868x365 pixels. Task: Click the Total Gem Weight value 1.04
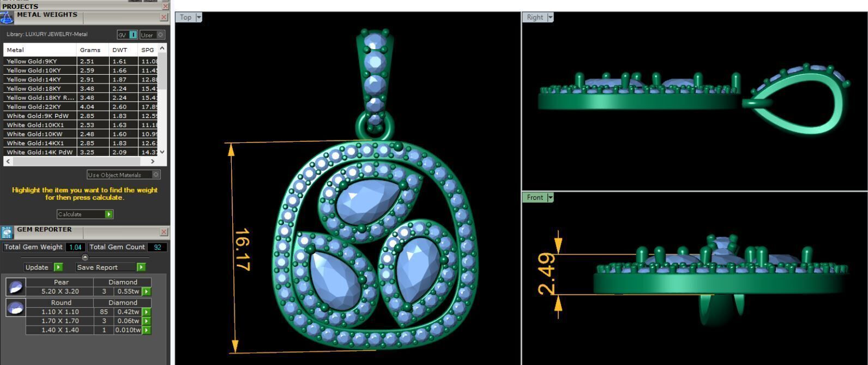point(75,247)
